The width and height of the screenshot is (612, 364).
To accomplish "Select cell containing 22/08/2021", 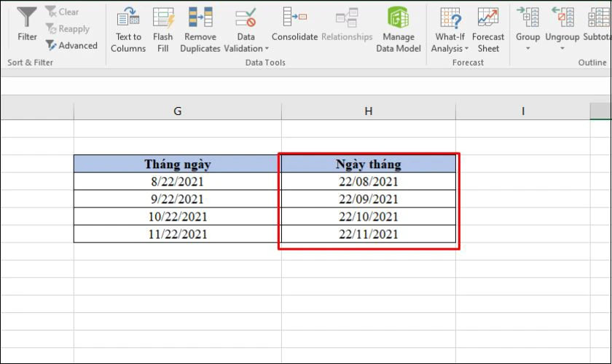I will (369, 181).
